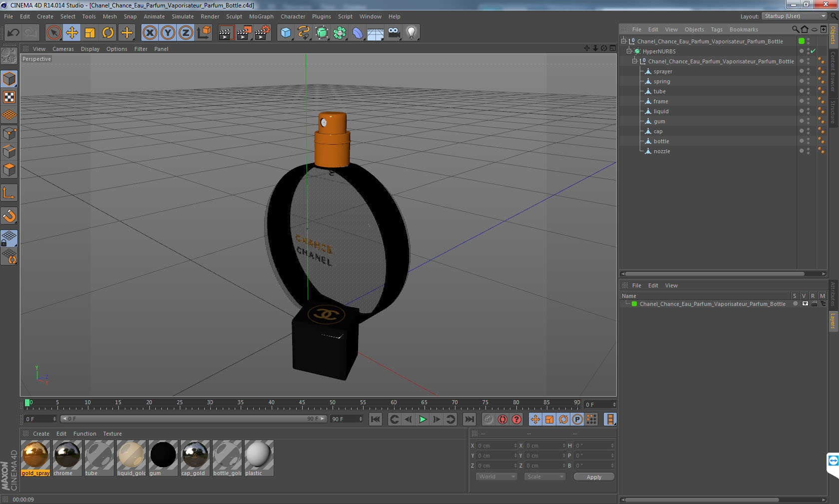839x504 pixels.
Task: Open the deformer objects icon
Action: (x=358, y=33)
